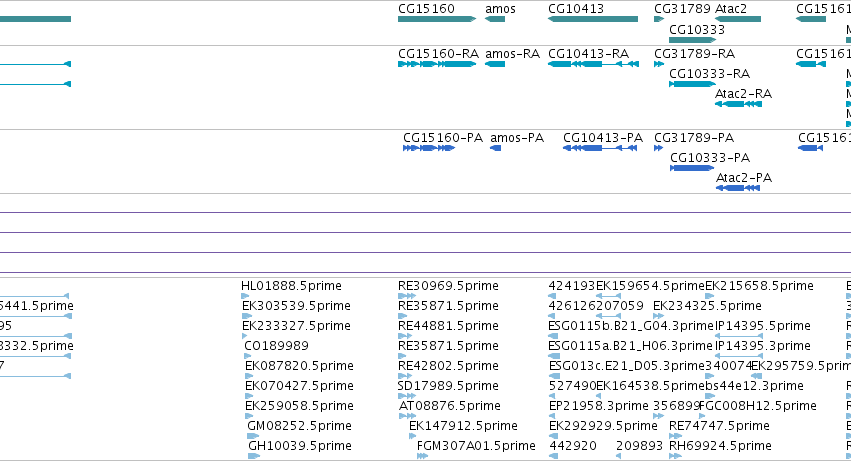Click the bs44e12.3prime EST

[x=754, y=386]
